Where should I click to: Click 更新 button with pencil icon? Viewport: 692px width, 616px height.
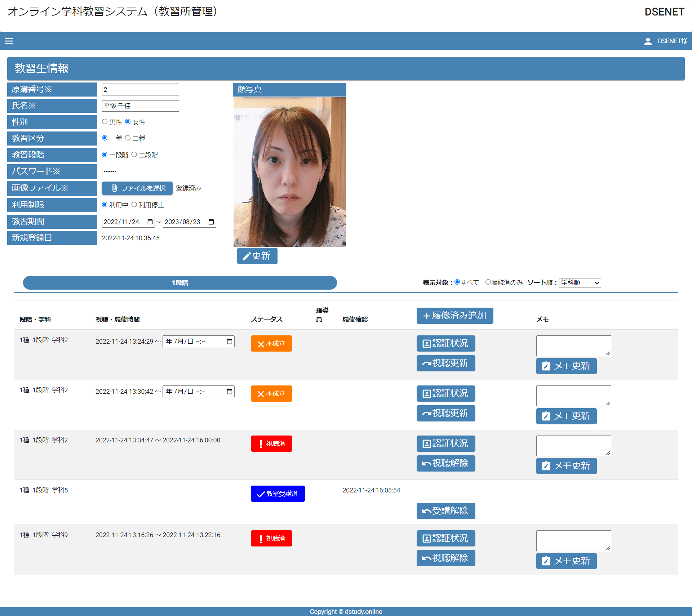point(257,256)
